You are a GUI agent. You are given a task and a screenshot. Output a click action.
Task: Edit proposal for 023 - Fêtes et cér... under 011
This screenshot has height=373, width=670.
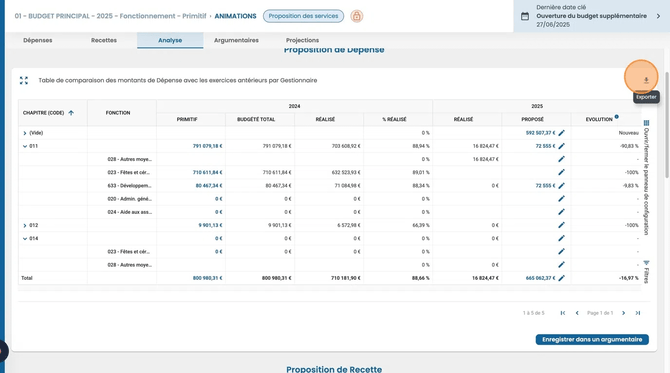point(561,172)
